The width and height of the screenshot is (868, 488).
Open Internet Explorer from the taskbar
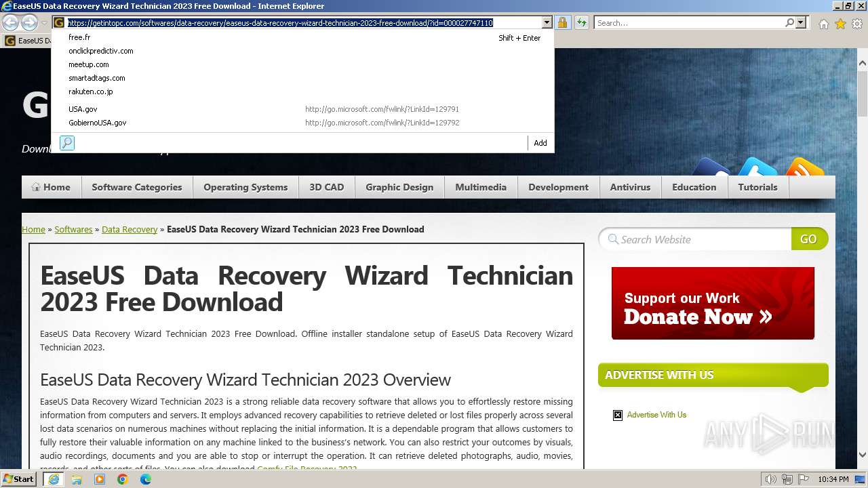[x=53, y=479]
